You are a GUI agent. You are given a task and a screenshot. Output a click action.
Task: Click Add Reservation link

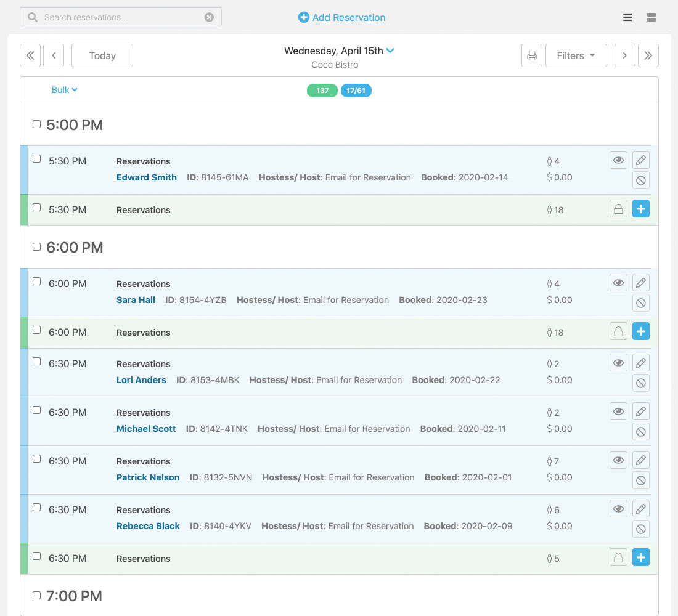click(341, 17)
